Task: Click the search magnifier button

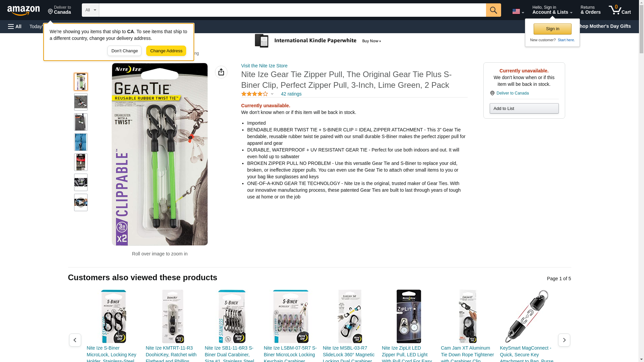Action: [493, 10]
